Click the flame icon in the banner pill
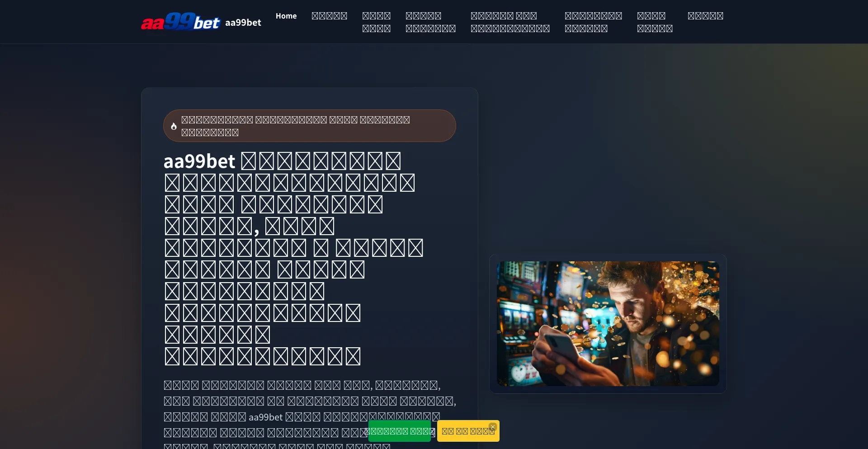Image resolution: width=868 pixels, height=449 pixels. (174, 126)
